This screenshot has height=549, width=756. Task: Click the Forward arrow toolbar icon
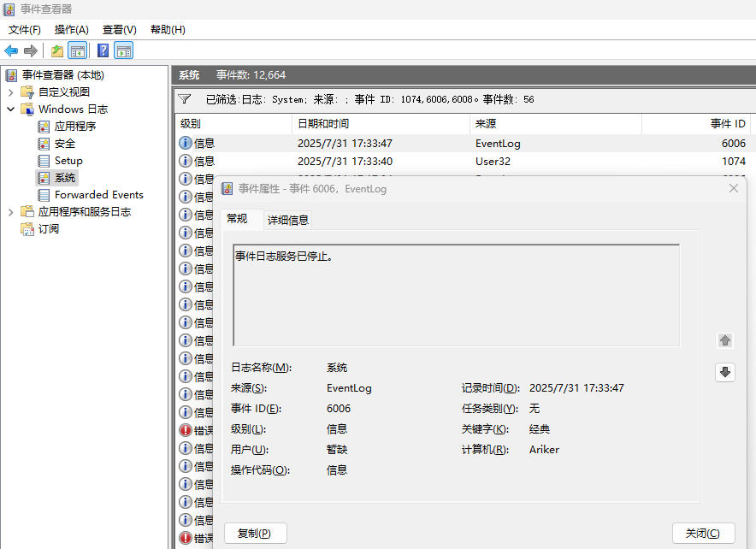31,50
